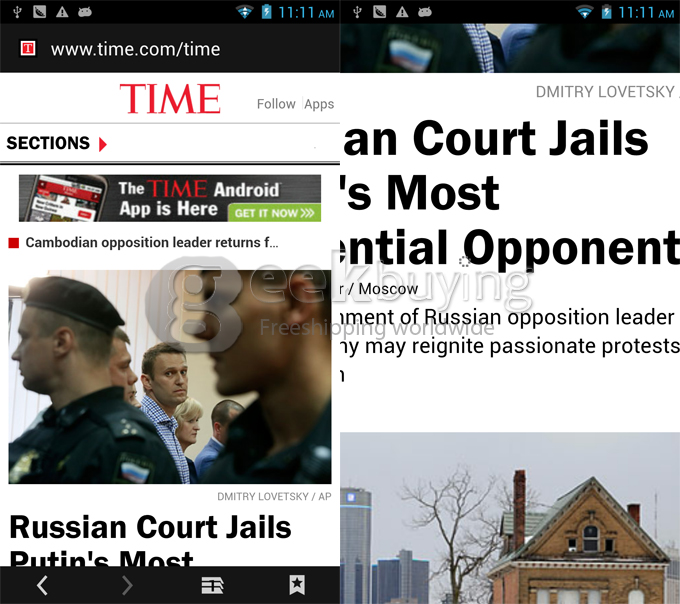Tap the left Android debug notification icon
The image size is (680, 604).
[85, 12]
